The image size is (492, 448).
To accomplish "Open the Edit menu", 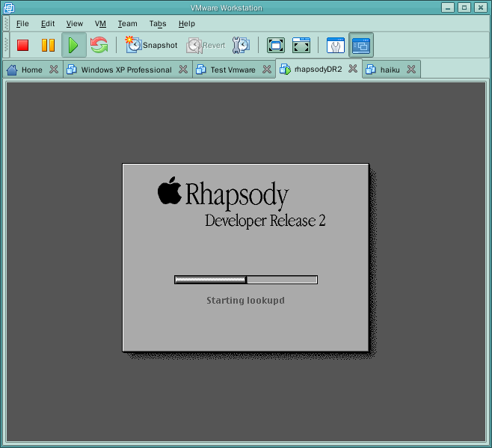I will tap(48, 23).
